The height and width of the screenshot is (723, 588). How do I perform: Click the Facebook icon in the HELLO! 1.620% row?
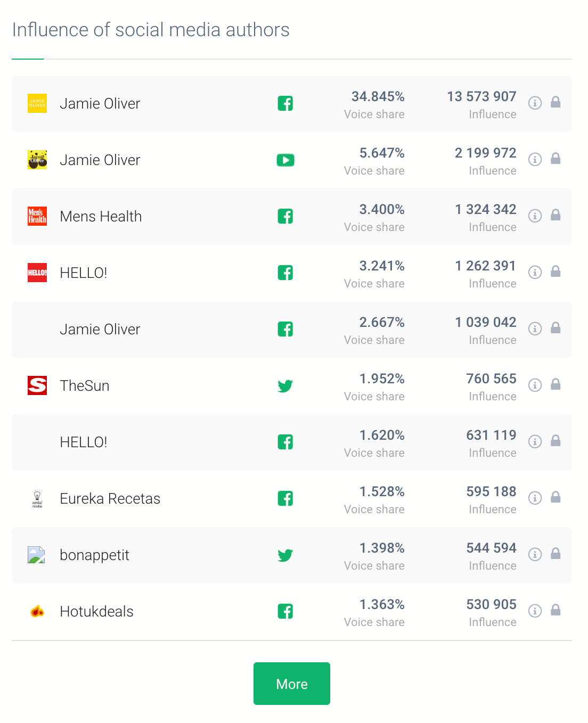click(x=285, y=442)
